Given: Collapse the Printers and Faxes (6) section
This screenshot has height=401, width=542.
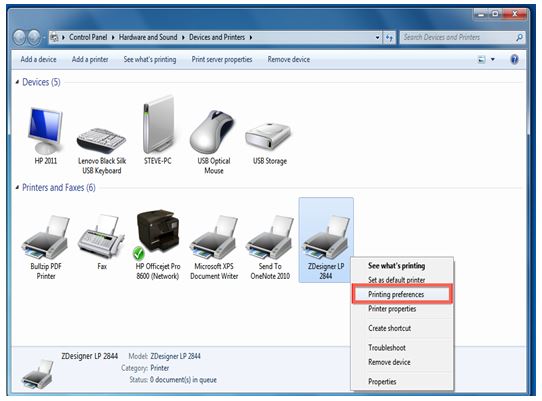Looking at the screenshot, I should 17,188.
